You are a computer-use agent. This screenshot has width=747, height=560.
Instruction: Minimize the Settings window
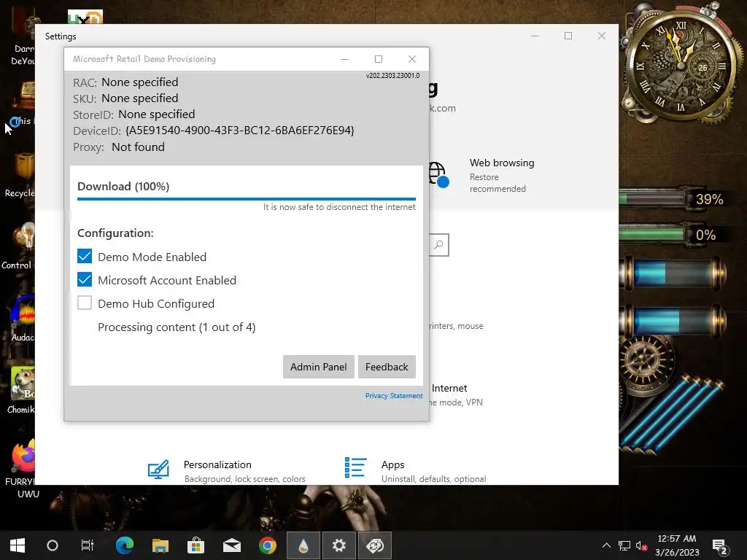pos(535,36)
